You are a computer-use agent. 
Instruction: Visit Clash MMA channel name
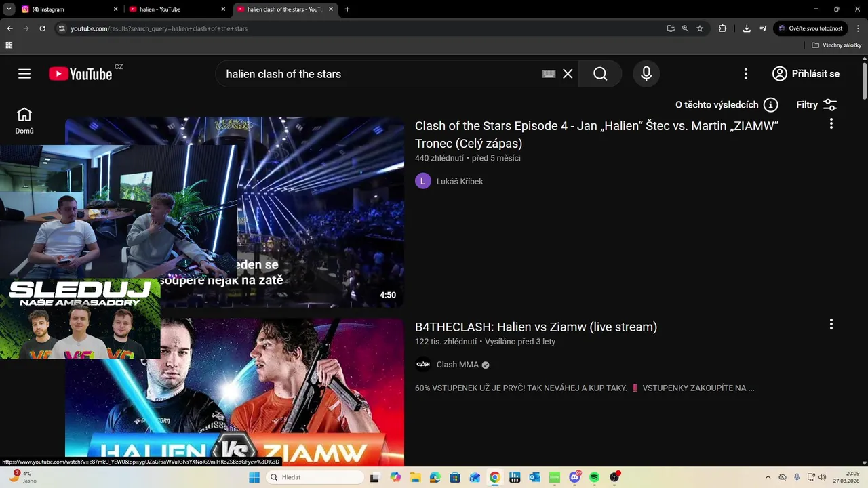[458, 365]
